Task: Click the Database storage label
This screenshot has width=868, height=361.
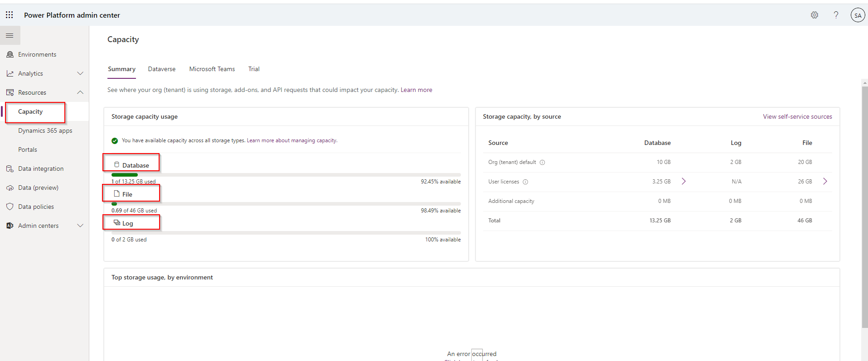Action: [x=136, y=165]
